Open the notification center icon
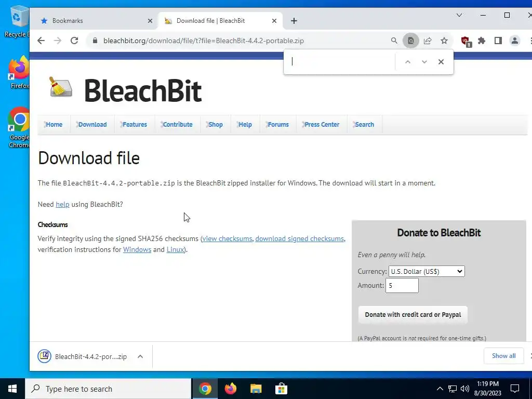Screen dimensions: 532x399 [x=515, y=389]
